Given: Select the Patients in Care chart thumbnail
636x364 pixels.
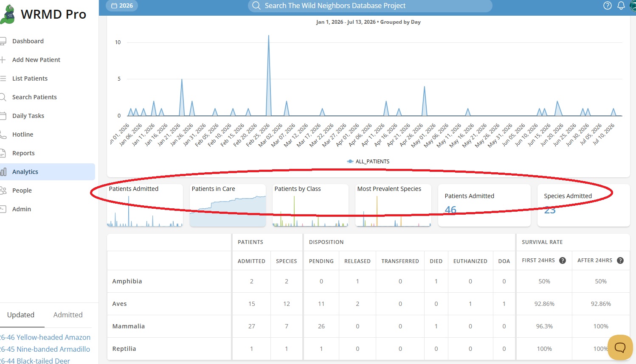Looking at the screenshot, I should click(228, 205).
